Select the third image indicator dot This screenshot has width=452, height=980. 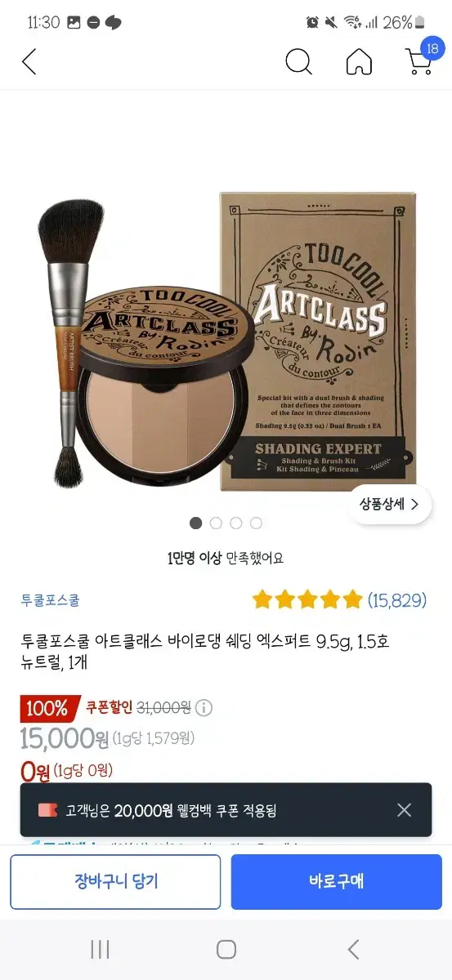point(236,523)
